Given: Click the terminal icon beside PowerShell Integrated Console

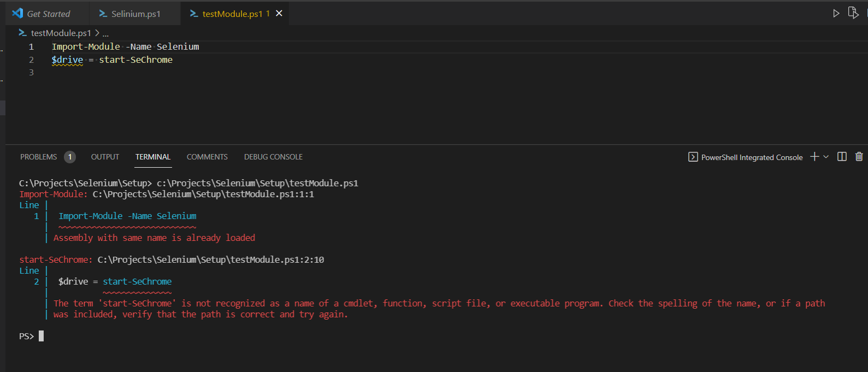Looking at the screenshot, I should coord(693,157).
